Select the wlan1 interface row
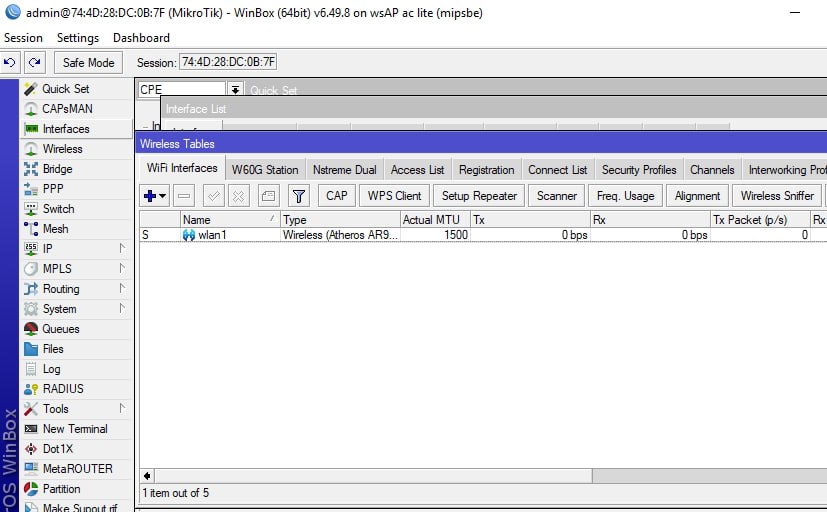The height and width of the screenshot is (512, 827). tap(483, 235)
